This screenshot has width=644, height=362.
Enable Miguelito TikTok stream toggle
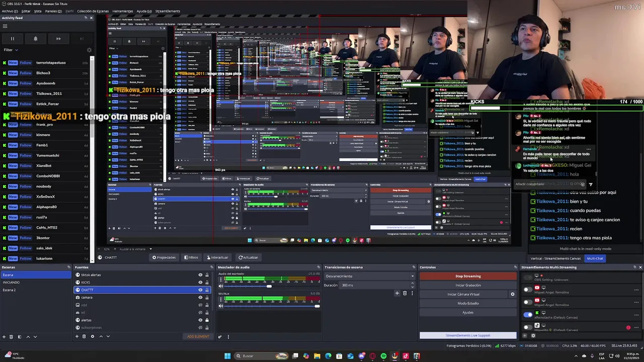click(527, 327)
